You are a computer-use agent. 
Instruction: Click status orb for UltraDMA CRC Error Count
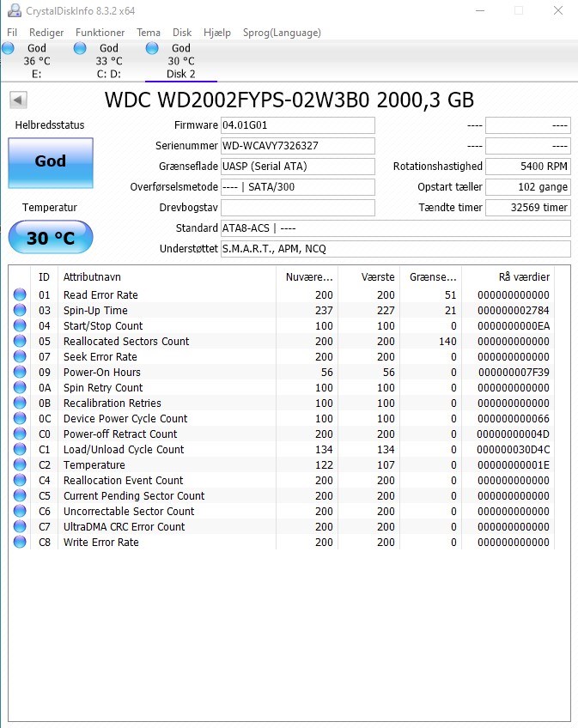[x=20, y=527]
